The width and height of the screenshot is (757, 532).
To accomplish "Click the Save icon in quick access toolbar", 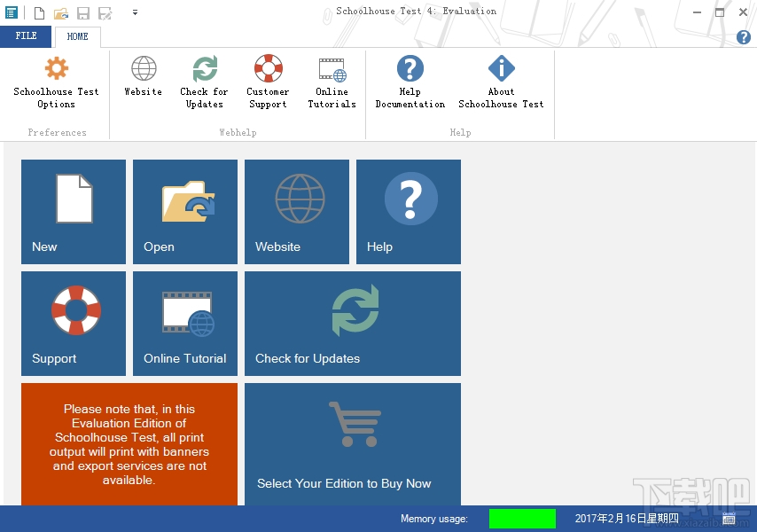I will coord(83,13).
